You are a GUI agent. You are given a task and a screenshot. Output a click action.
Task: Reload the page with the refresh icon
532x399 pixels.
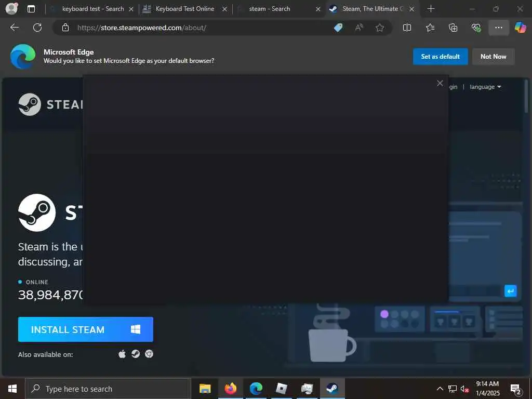click(x=37, y=28)
